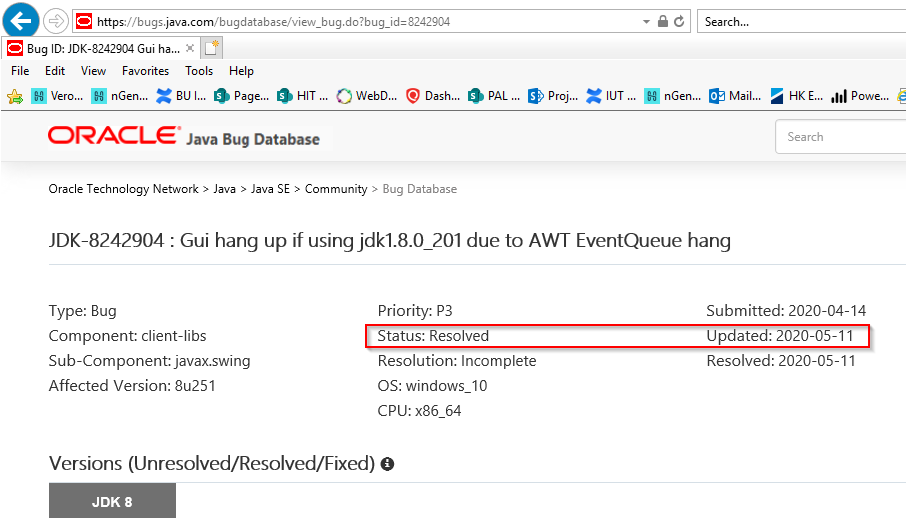Open the File menu
This screenshot has height=518, width=906.
pos(20,71)
